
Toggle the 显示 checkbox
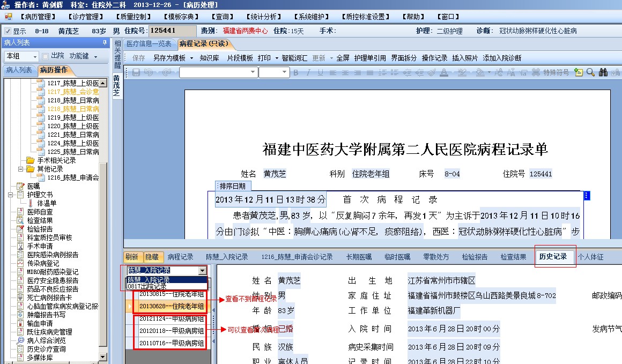pos(8,31)
